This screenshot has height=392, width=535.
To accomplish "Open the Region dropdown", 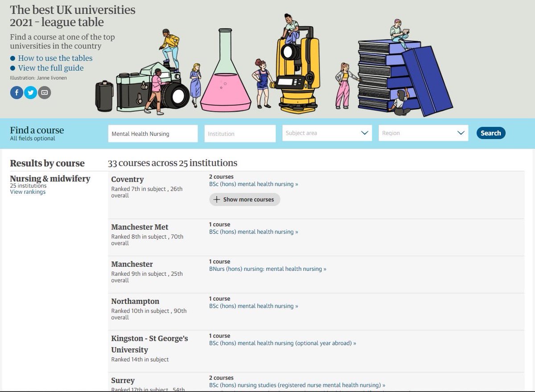I will (x=423, y=133).
